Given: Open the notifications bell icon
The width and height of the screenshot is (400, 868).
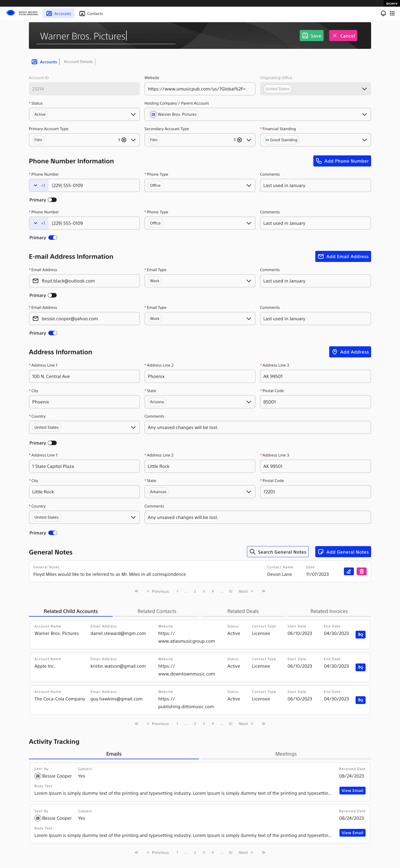Looking at the screenshot, I should click(383, 14).
